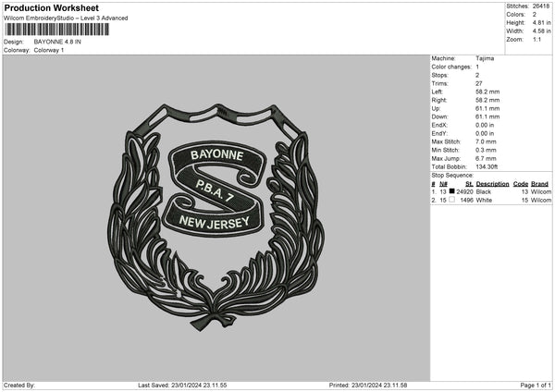Click the Min Stitch value 0.3 mm
This screenshot has height=392, width=555.
(x=486, y=150)
